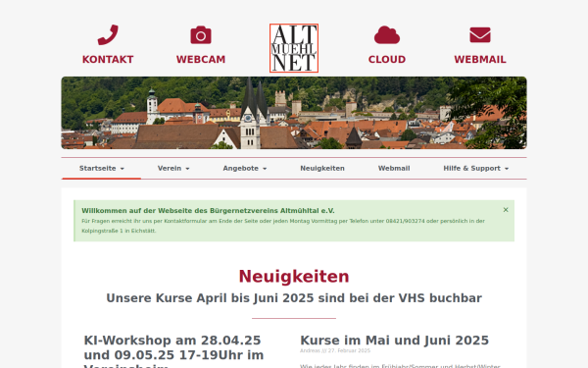Open the WEBMAIL header label

[480, 59]
